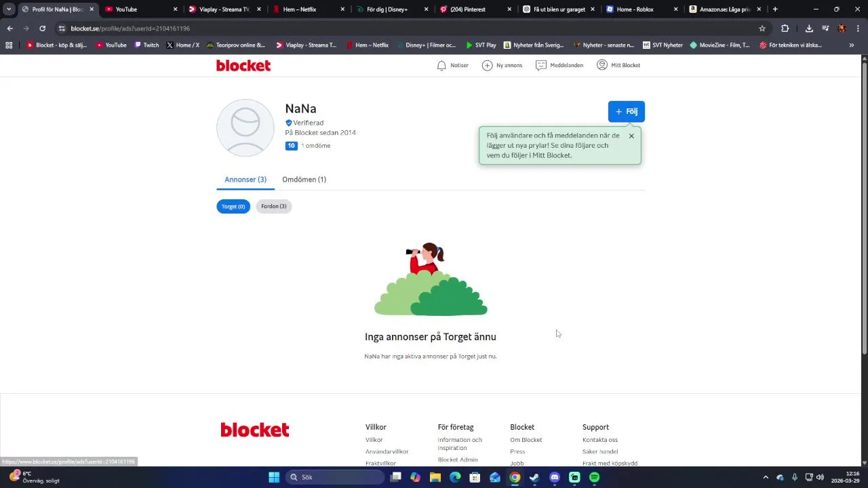The width and height of the screenshot is (868, 488).
Task: Select the Fordon (3) filter chip
Action: (x=274, y=206)
